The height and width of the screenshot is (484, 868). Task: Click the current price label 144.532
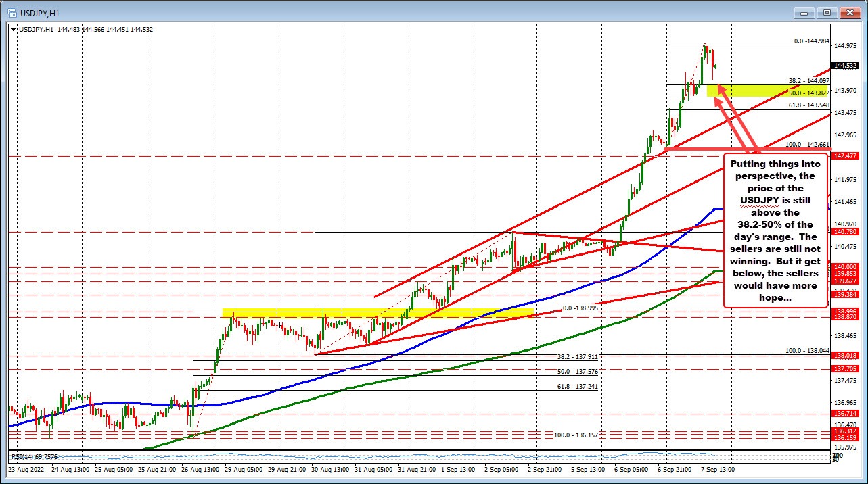tap(846, 66)
